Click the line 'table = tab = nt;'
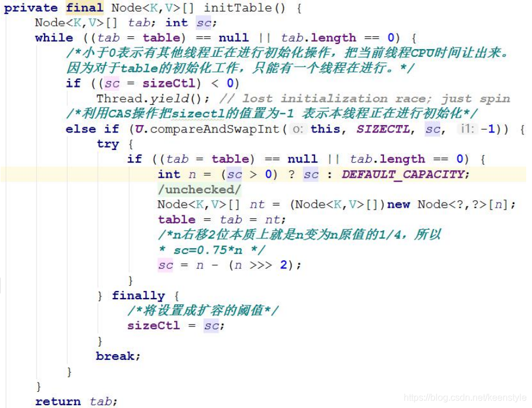 pos(222,219)
